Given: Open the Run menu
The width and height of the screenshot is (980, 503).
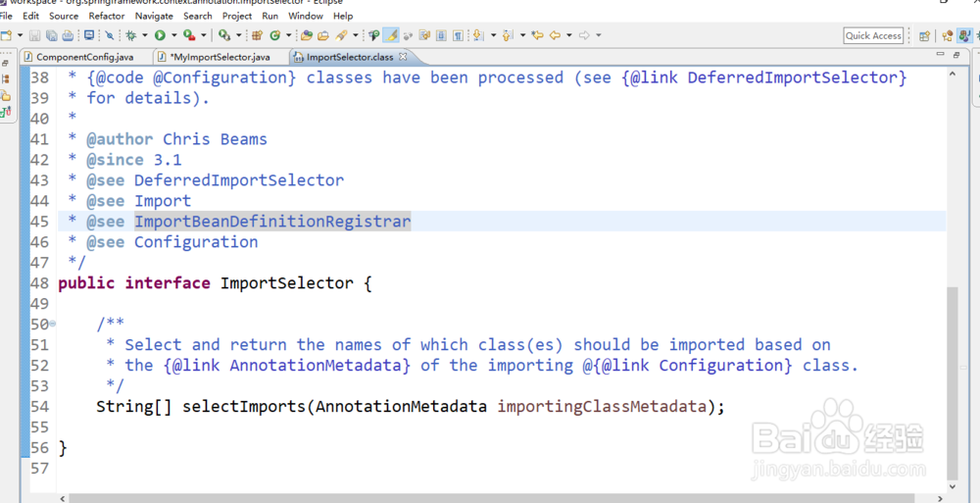Looking at the screenshot, I should [270, 16].
